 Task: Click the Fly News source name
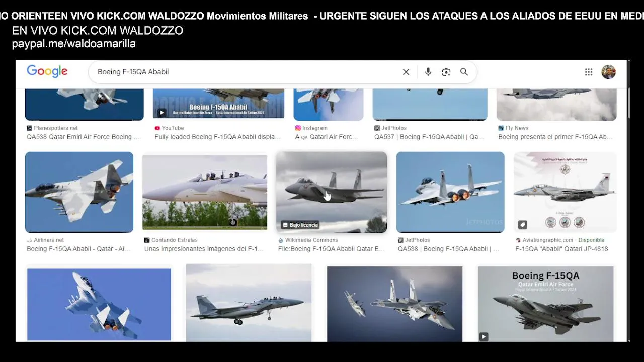click(517, 128)
